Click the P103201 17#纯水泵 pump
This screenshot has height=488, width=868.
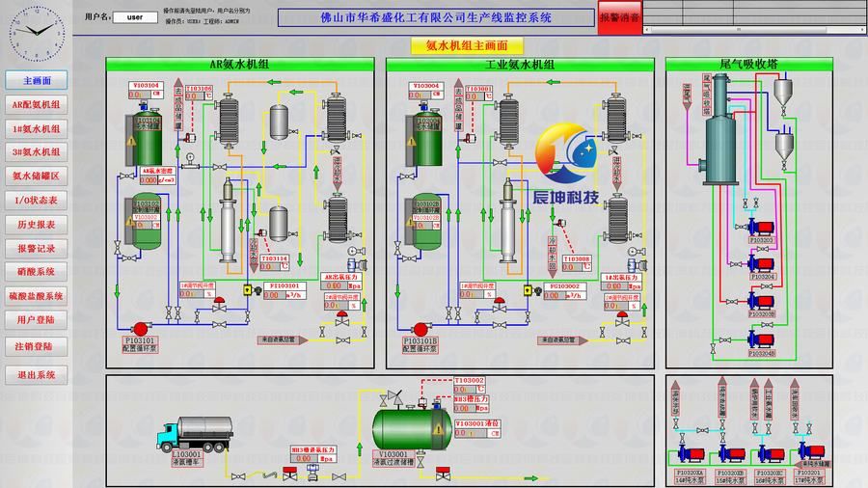click(810, 452)
